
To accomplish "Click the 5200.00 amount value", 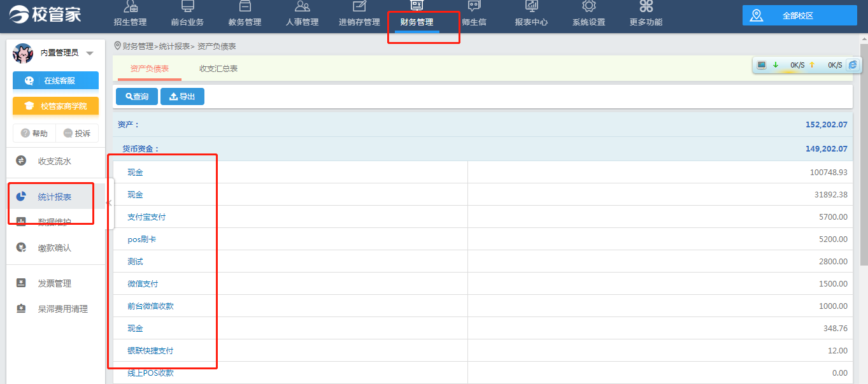I will [x=833, y=239].
